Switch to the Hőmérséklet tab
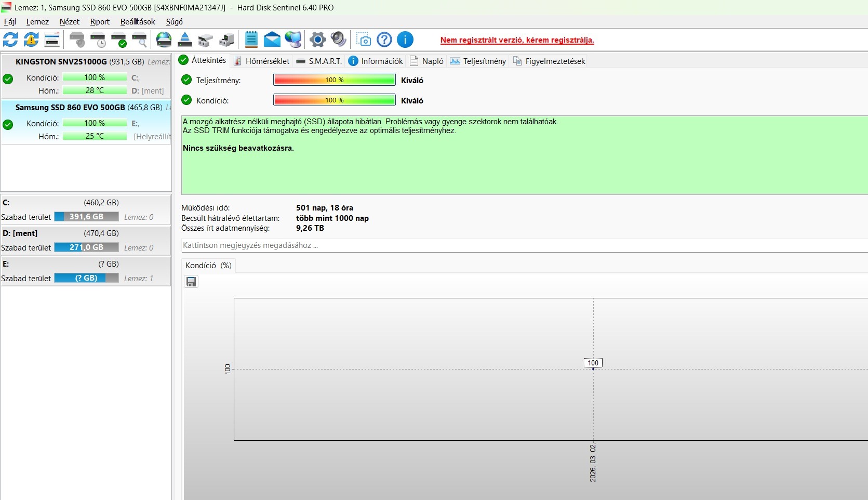This screenshot has width=868, height=500. point(262,61)
